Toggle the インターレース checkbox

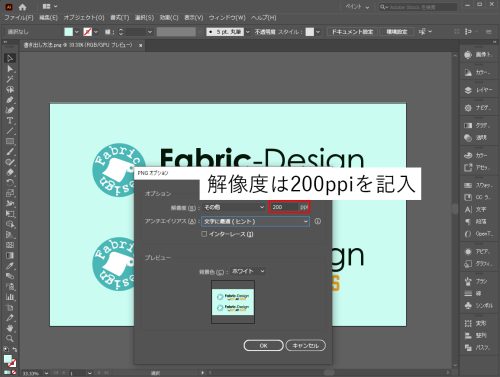click(204, 234)
